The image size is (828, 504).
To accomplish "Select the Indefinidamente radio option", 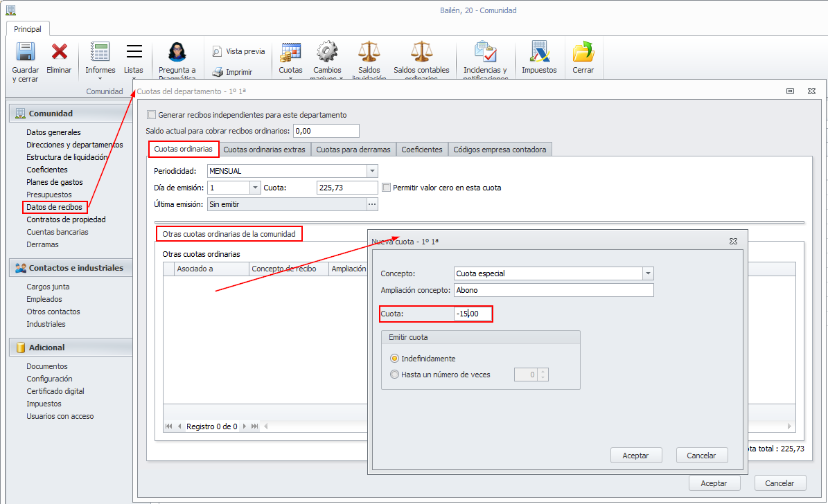I will (x=394, y=359).
